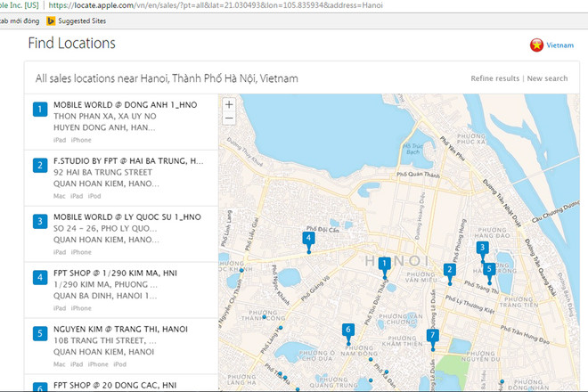Image resolution: width=588 pixels, height=392 pixels.
Task: Select map pin number 2
Action: (x=450, y=269)
